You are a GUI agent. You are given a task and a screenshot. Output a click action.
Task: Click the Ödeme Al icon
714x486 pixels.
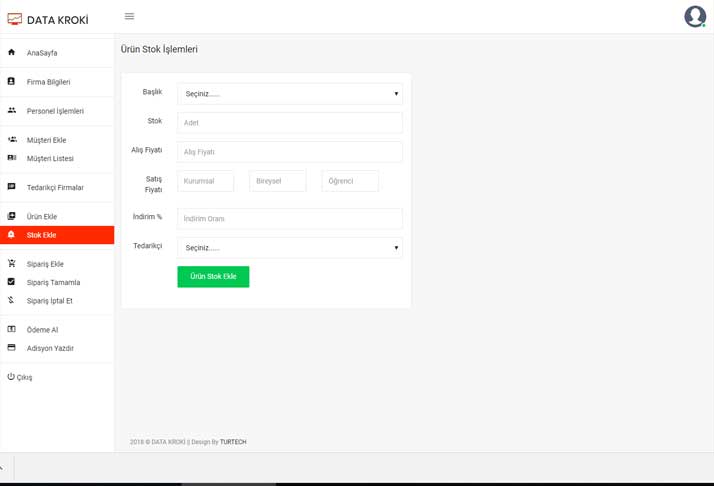(x=12, y=329)
